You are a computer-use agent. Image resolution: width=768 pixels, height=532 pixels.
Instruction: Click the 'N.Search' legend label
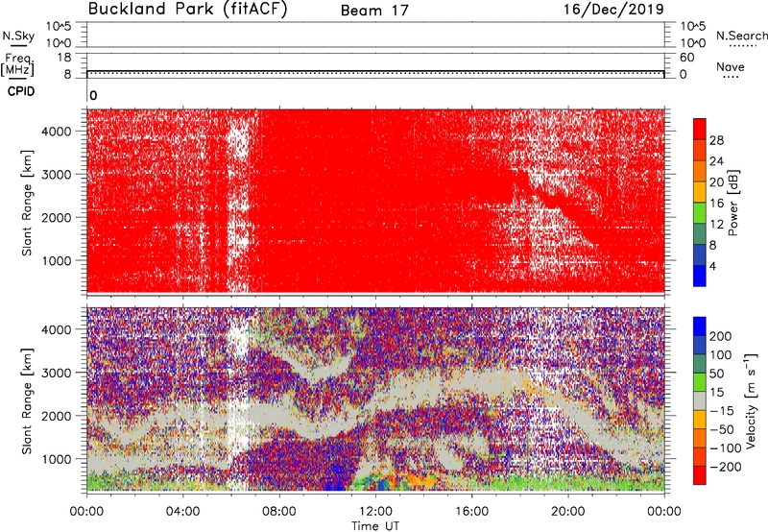pos(741,36)
